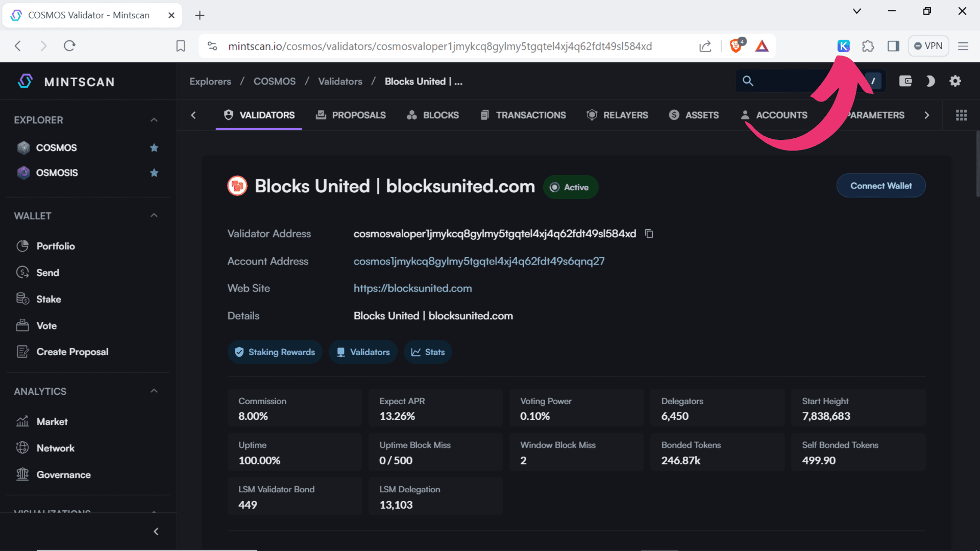Viewport: 980px width, 551px height.
Task: Open Governance analytics page
Action: tap(63, 475)
